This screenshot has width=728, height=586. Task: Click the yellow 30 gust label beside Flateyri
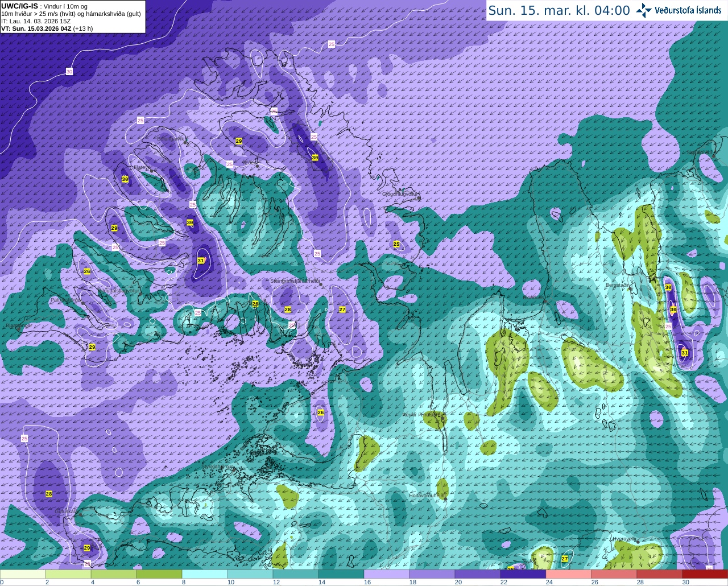point(125,179)
